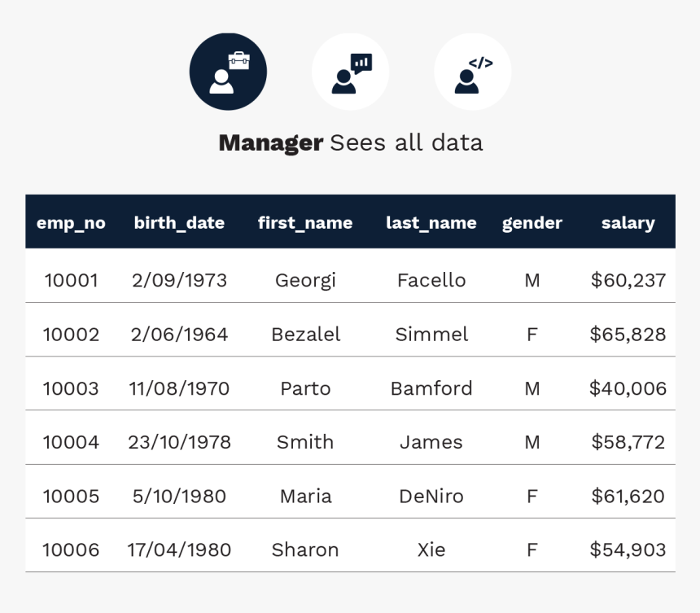Click the Sharon first name cell
Image resolution: width=700 pixels, height=613 pixels.
pyautogui.click(x=305, y=550)
